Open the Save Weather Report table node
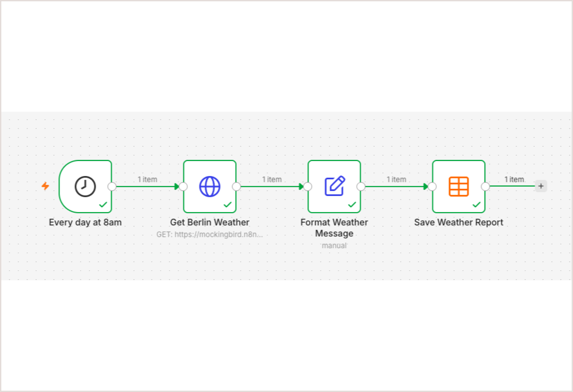Image resolution: width=573 pixels, height=392 pixels. pyautogui.click(x=459, y=187)
